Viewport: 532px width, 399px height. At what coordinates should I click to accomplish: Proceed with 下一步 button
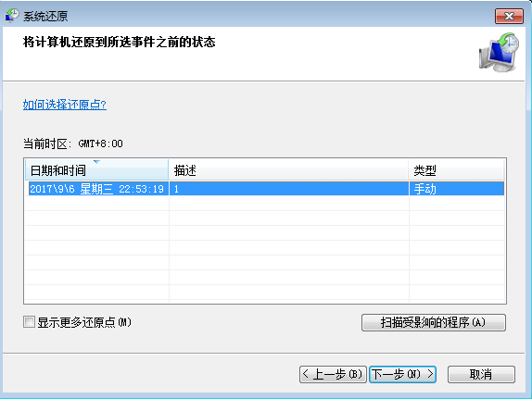point(403,374)
